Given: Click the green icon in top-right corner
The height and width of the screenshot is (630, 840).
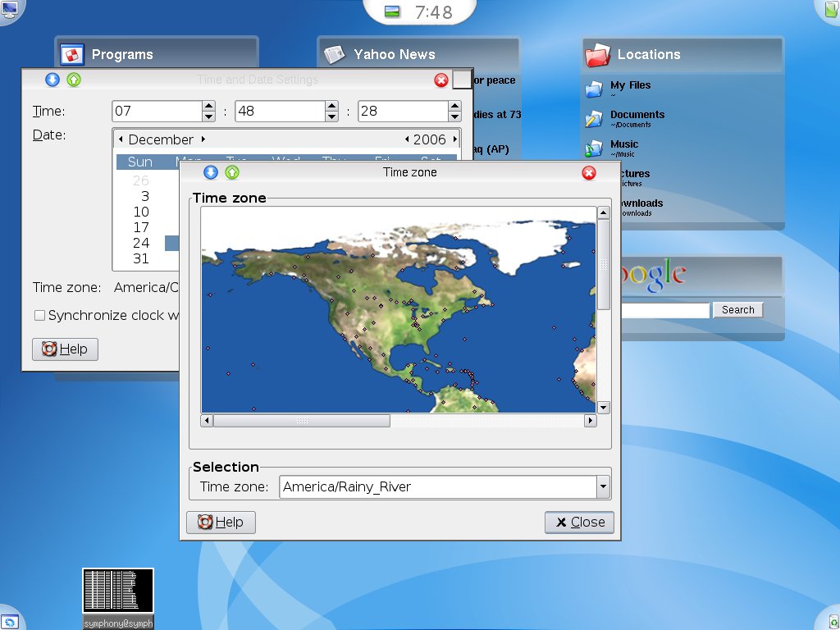Looking at the screenshot, I should coord(832,8).
